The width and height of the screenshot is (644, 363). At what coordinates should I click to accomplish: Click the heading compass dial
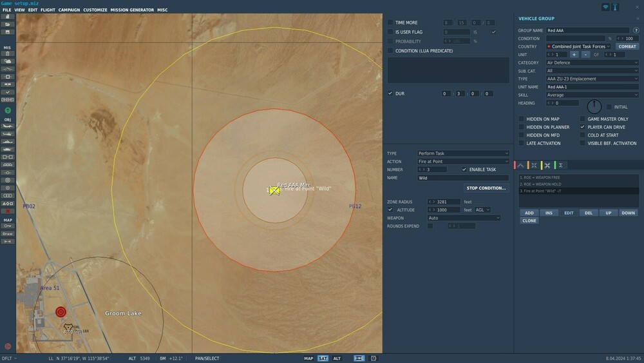pos(594,106)
